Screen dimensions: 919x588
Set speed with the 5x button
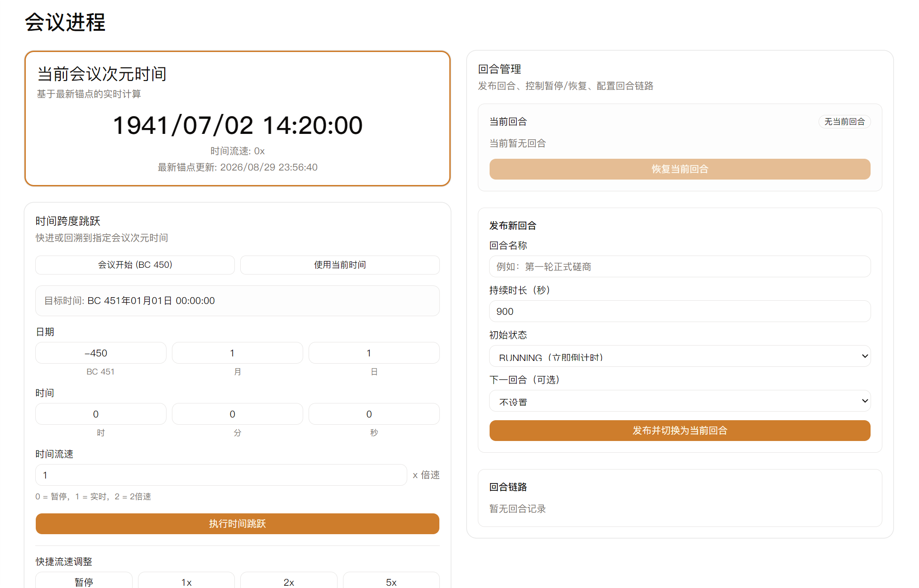[x=391, y=581]
